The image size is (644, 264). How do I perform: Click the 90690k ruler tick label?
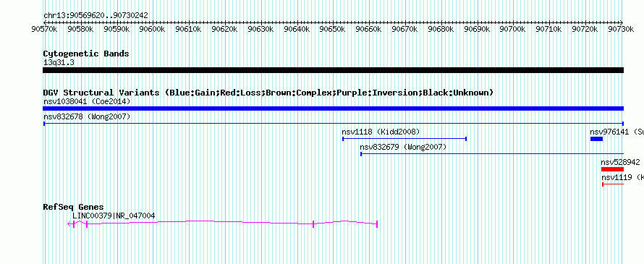(478, 29)
